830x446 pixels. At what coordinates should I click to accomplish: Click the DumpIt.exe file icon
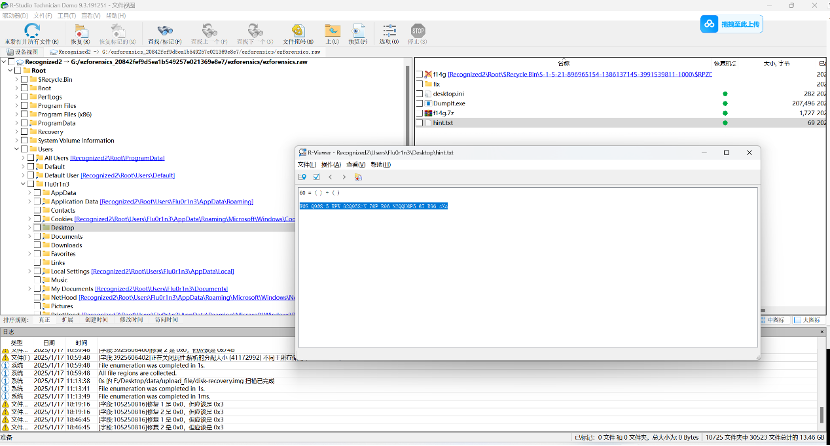[x=428, y=104]
